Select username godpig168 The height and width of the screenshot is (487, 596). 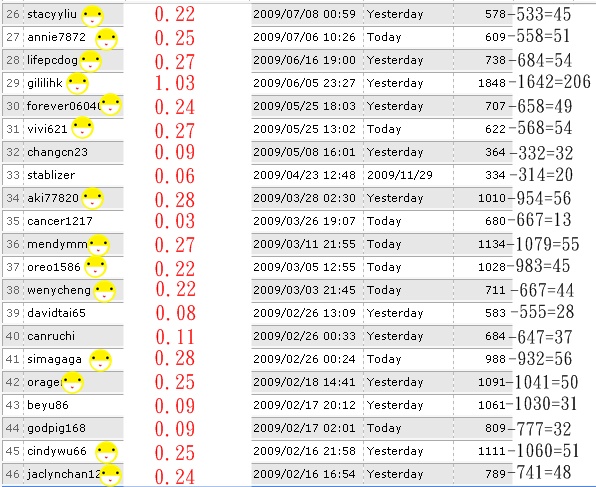56,428
